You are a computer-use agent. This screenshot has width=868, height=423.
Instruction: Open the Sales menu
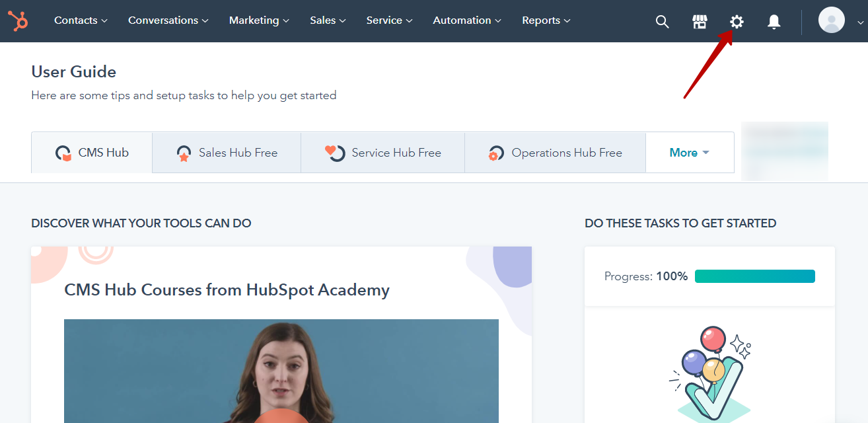328,20
